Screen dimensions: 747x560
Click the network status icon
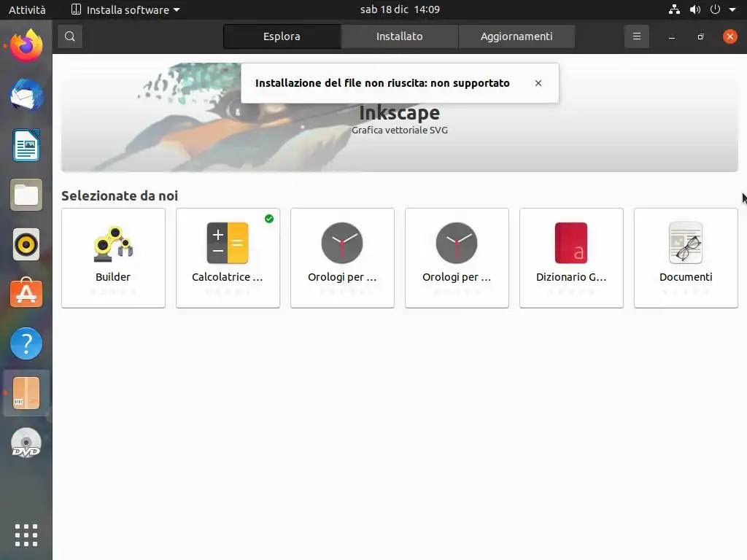click(x=674, y=9)
